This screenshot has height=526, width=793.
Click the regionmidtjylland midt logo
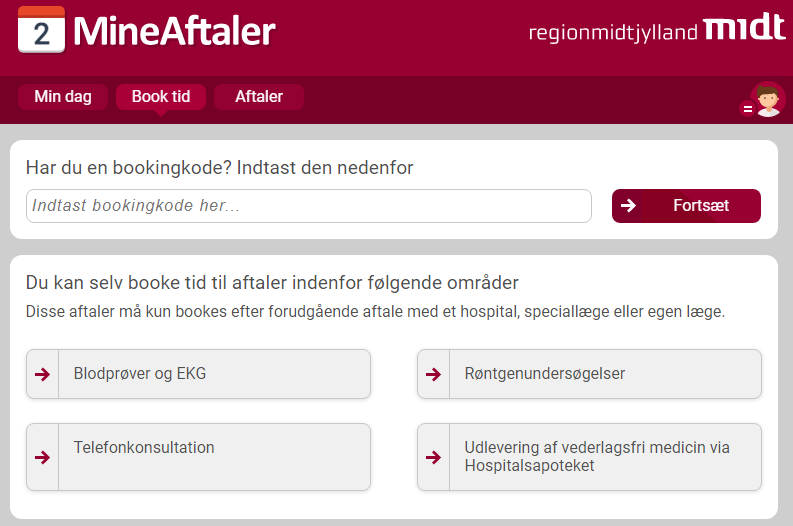point(657,27)
